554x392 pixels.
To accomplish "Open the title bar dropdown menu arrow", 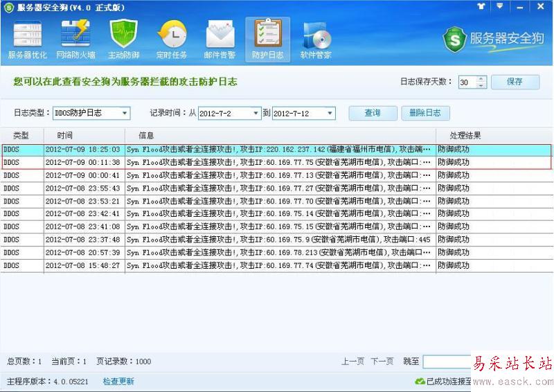I will click(499, 6).
